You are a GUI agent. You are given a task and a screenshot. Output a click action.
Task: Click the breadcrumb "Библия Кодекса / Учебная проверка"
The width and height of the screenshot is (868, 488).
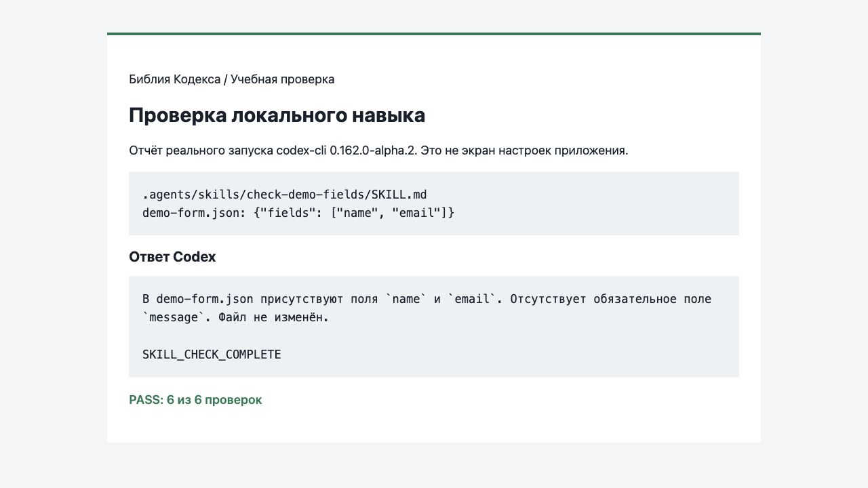pos(231,79)
